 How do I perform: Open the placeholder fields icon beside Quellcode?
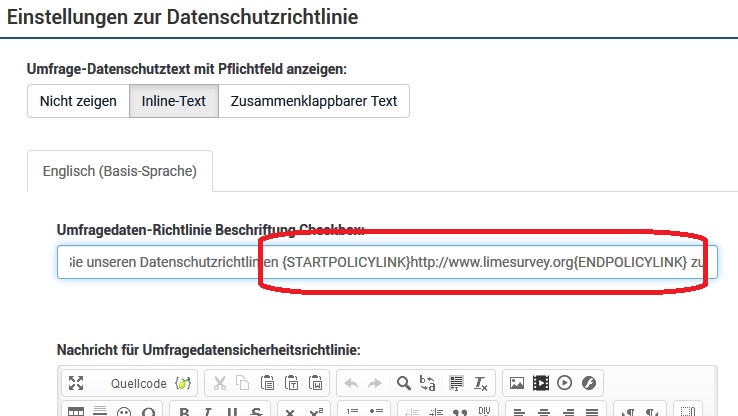[182, 382]
